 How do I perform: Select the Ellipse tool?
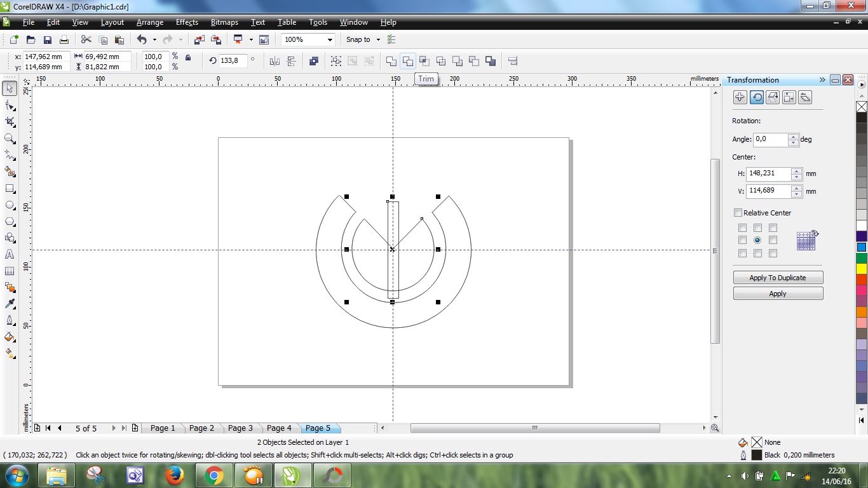(10, 205)
